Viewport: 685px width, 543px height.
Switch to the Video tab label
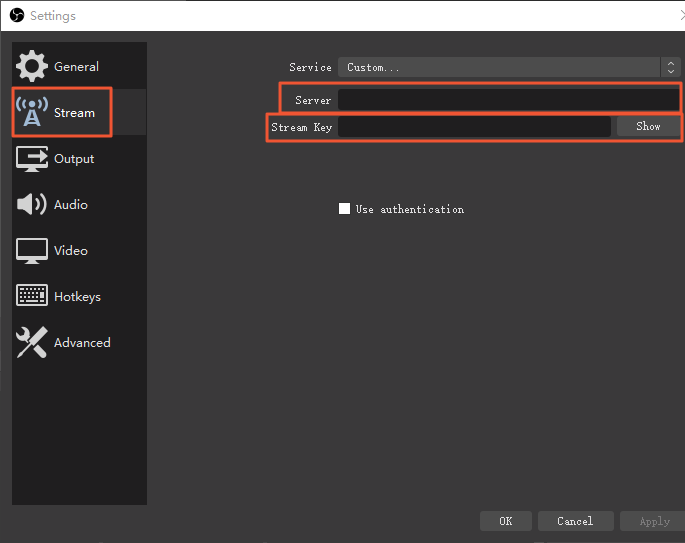coord(71,250)
